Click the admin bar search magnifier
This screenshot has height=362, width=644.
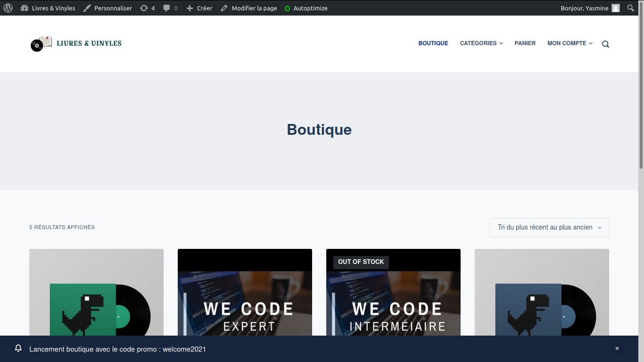[x=631, y=8]
